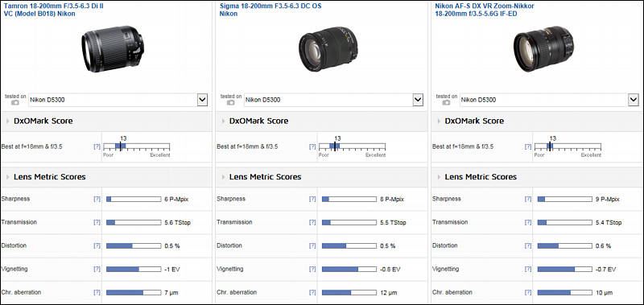Click Tamron transmission value '5.6 TStop'
This screenshot has height=305, width=644.
177,222
